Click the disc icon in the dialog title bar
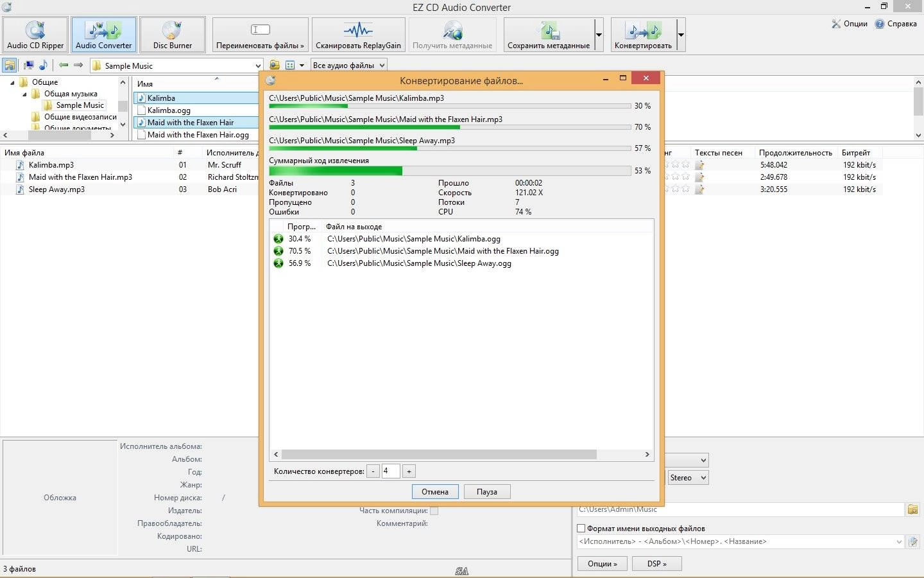Image resolution: width=924 pixels, height=578 pixels. tap(270, 80)
